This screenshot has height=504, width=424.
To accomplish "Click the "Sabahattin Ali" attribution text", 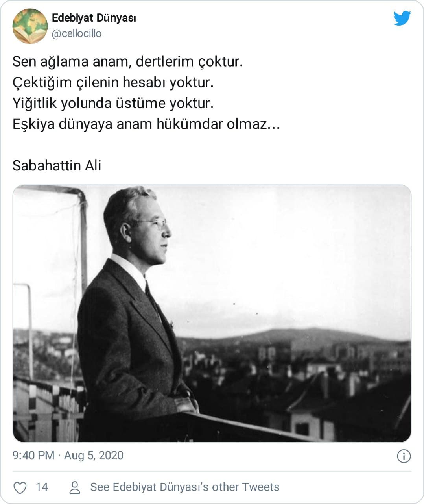I will click(x=57, y=165).
